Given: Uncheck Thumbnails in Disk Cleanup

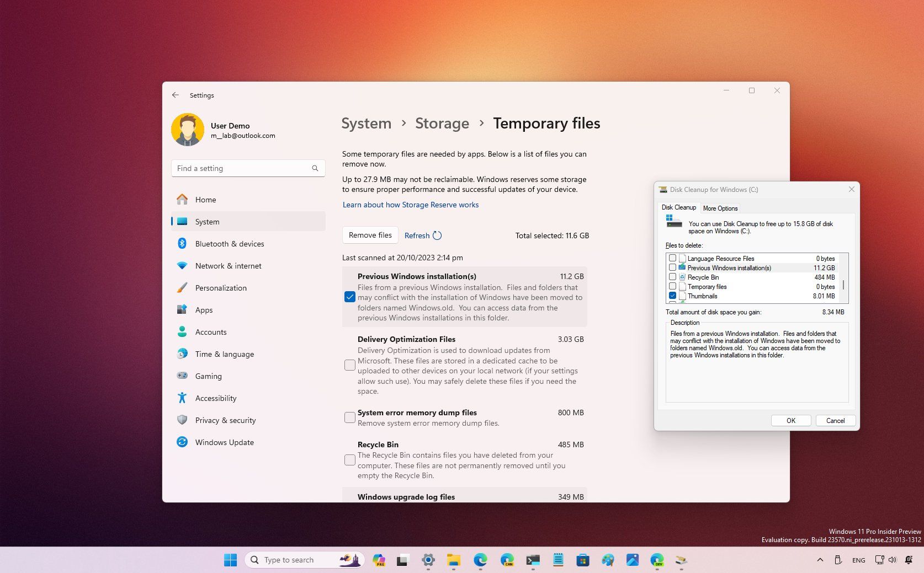Looking at the screenshot, I should tap(672, 296).
